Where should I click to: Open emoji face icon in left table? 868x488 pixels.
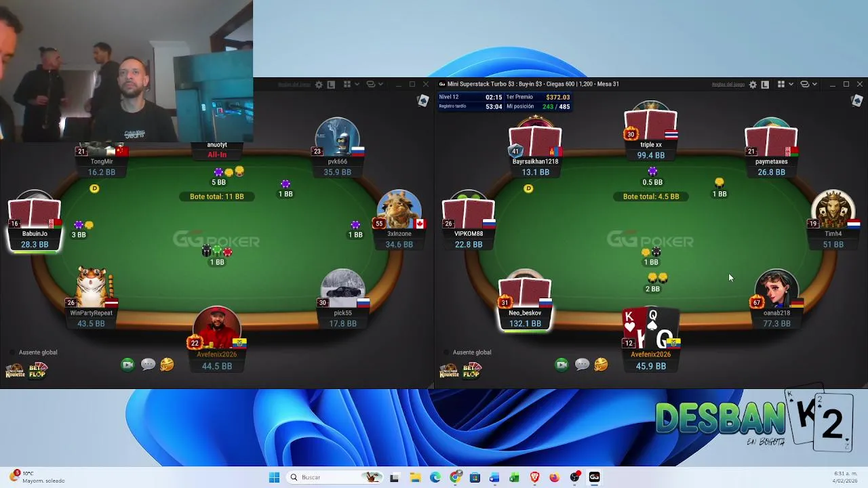click(x=167, y=365)
